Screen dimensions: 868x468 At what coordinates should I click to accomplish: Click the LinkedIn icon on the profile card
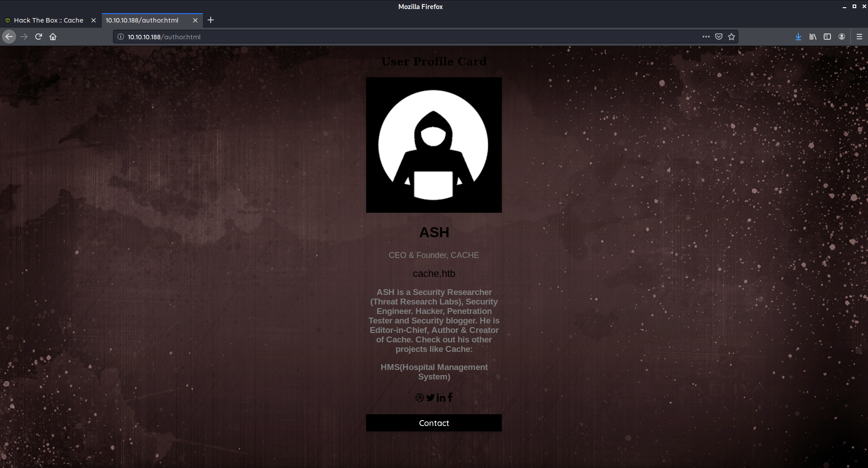pos(441,398)
